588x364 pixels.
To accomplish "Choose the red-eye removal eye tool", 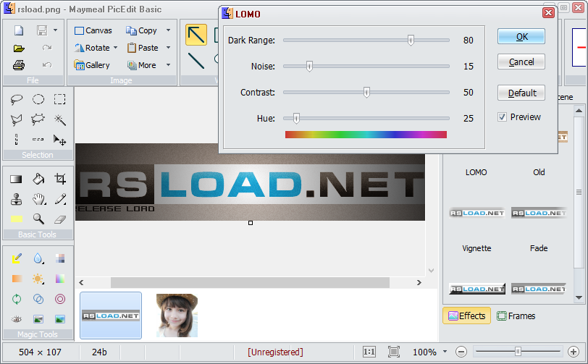I will point(16,319).
